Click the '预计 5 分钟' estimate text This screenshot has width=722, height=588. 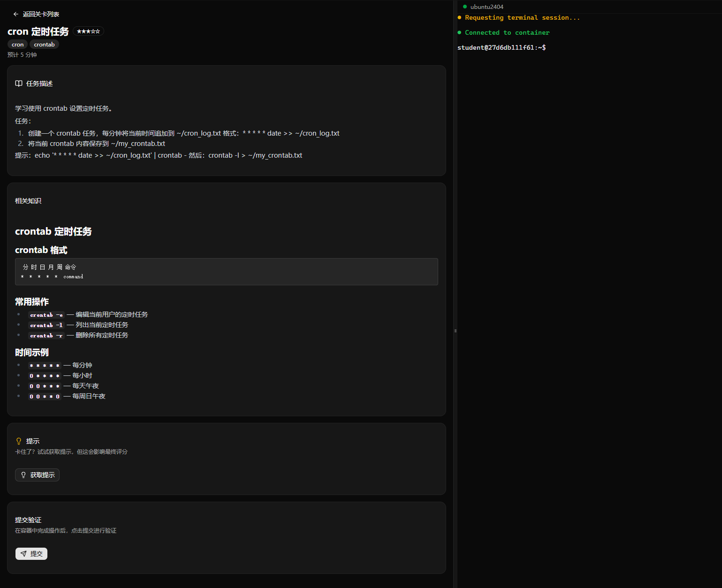tap(22, 55)
